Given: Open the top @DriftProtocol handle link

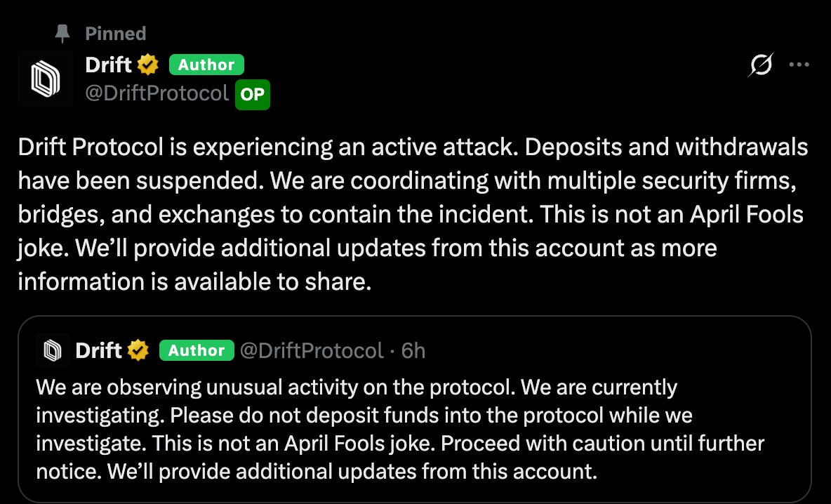Looking at the screenshot, I should click(157, 93).
